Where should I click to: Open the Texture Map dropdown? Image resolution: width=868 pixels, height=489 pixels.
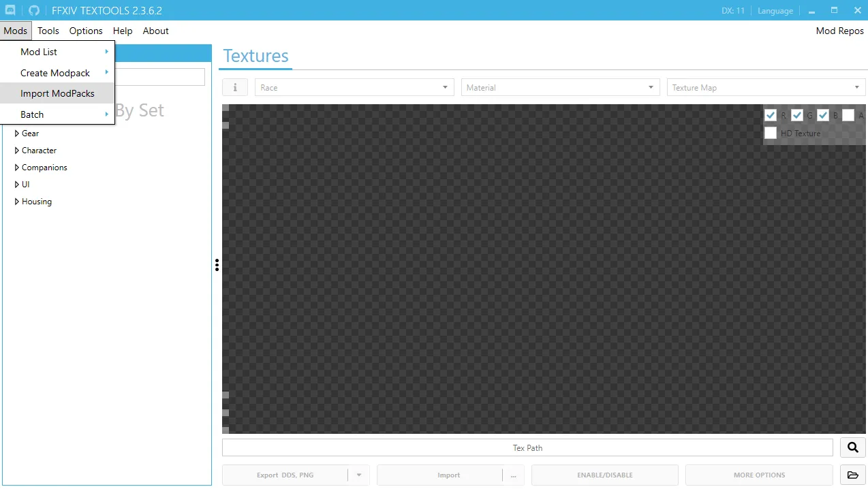pyautogui.click(x=766, y=87)
